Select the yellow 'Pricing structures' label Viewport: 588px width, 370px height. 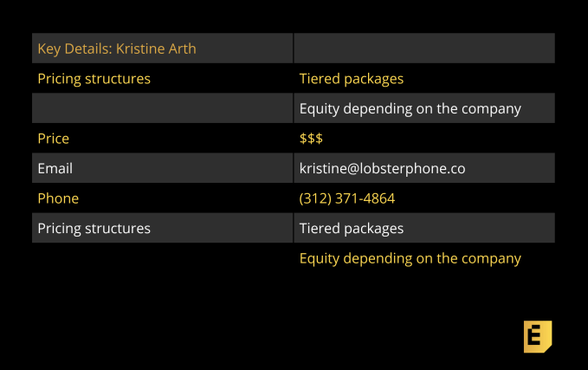(94, 79)
